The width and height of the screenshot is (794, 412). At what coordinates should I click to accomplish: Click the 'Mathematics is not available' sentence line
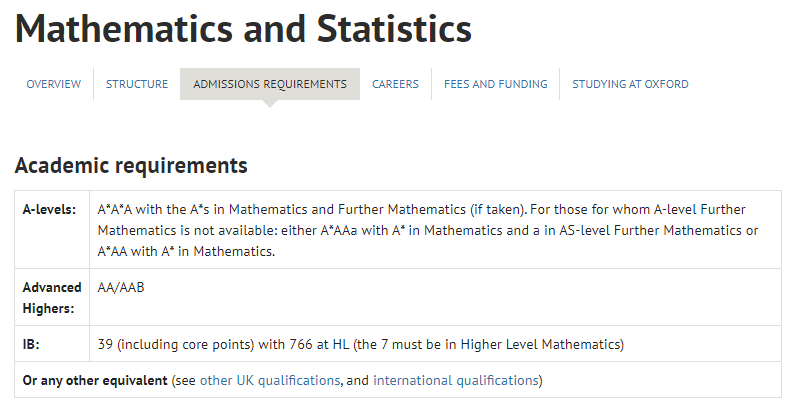point(428,230)
